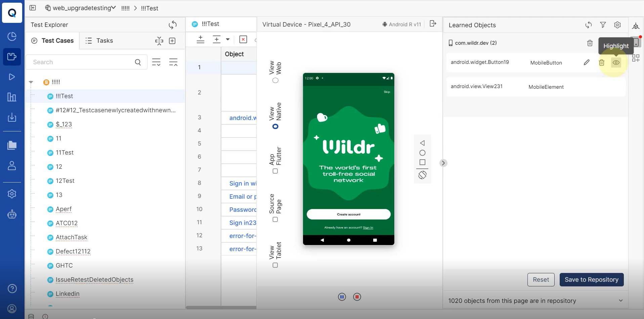Open the web_upgradetesting project dropdown
The image size is (644, 319).
(x=114, y=8)
